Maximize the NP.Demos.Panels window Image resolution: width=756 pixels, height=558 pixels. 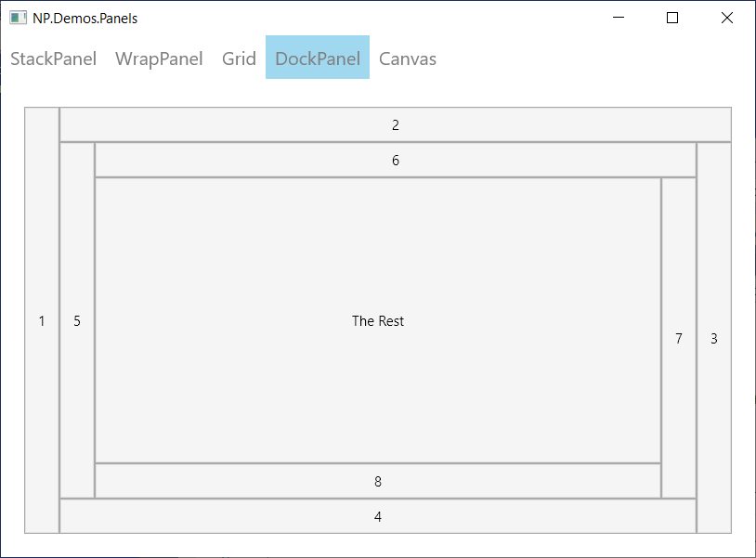(672, 18)
